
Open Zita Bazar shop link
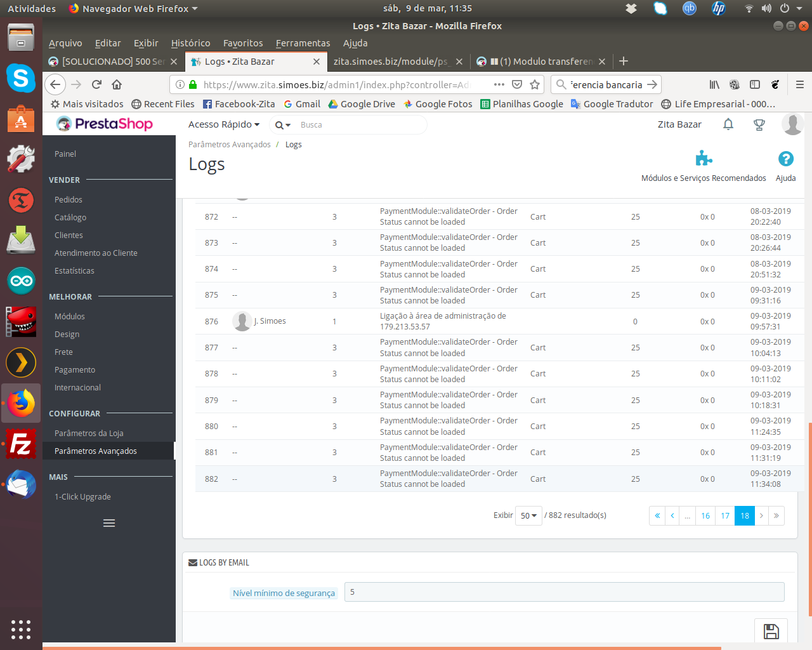tap(679, 124)
